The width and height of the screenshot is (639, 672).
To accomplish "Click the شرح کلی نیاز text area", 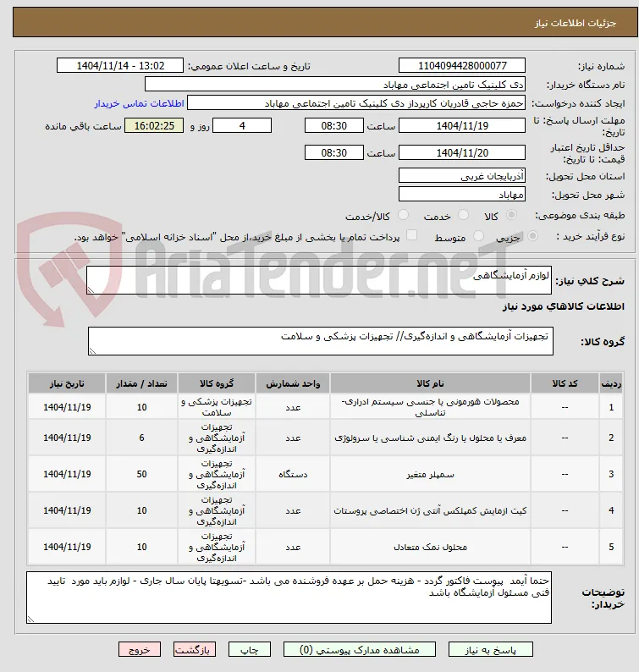I will pos(319,280).
